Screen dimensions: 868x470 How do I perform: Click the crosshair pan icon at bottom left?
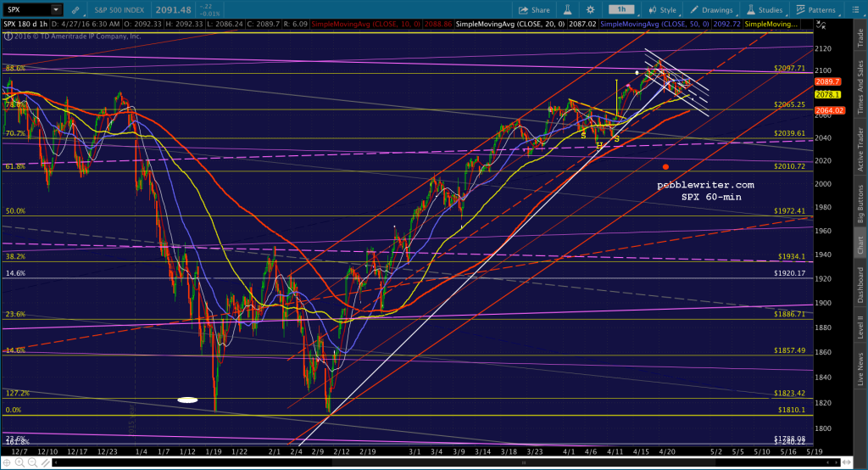tap(7, 462)
